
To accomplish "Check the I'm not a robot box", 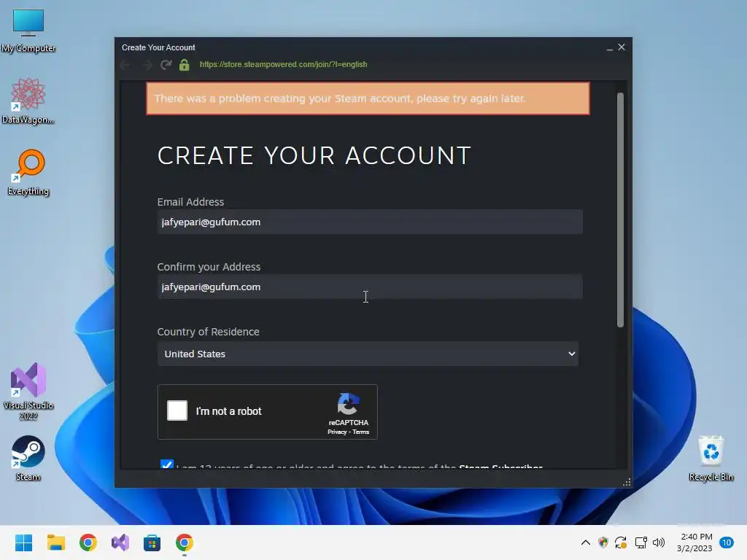I will point(177,411).
